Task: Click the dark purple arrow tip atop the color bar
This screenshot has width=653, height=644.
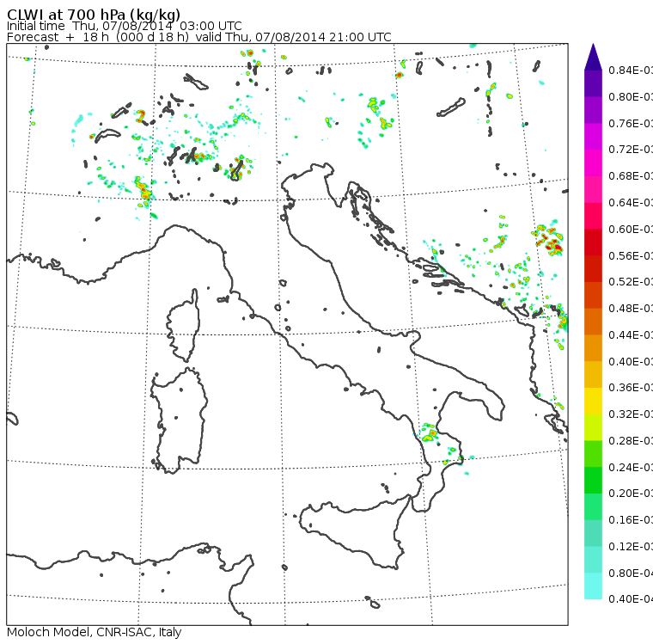Action: pos(593,58)
